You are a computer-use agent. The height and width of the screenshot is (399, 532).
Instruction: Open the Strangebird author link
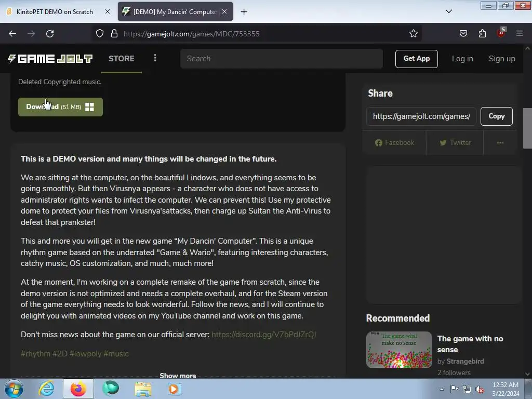465,362
